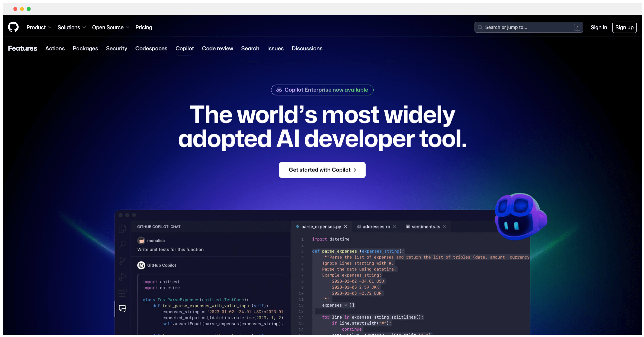644x337 pixels.
Task: Open the Explorer files icon in the sidebar
Action: coord(122,228)
